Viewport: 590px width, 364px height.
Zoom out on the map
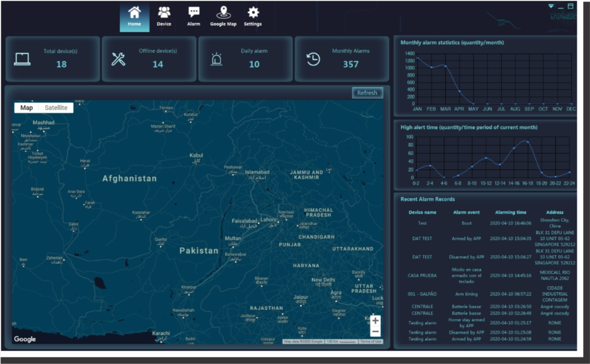pos(375,332)
